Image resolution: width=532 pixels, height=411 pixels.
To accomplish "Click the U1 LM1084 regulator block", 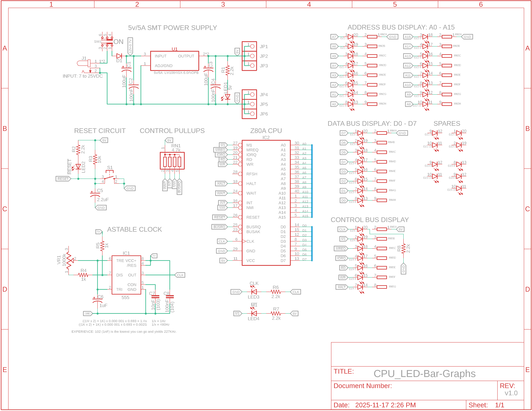I will point(174,61).
